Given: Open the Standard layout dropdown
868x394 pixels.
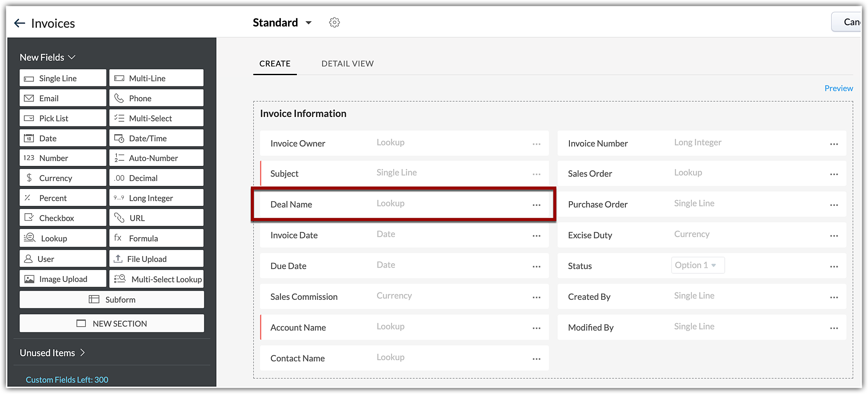Looking at the screenshot, I should [x=309, y=23].
